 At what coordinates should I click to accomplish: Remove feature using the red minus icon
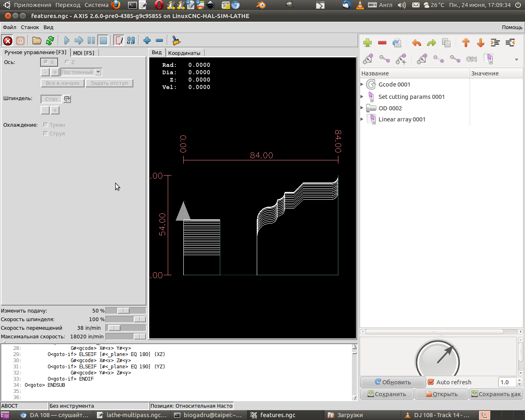[382, 43]
